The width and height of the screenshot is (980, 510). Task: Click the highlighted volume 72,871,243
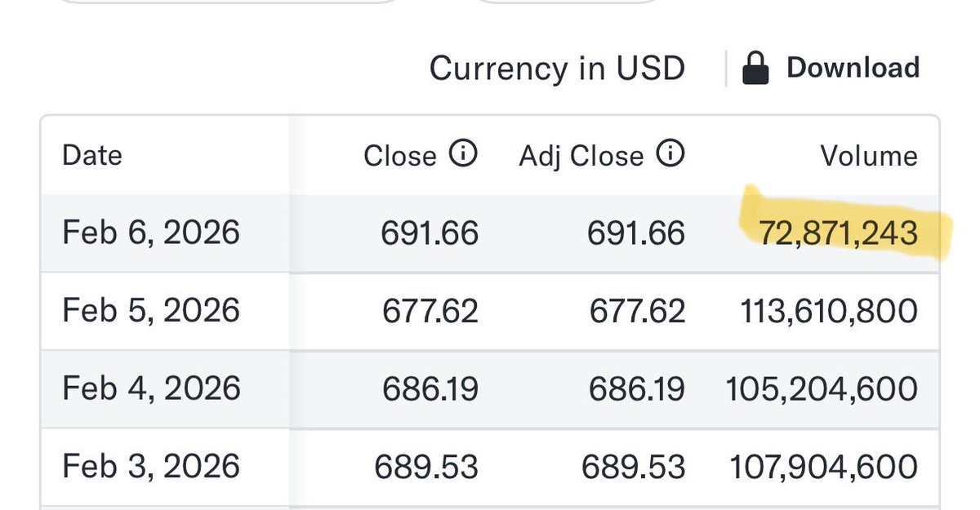pos(838,233)
